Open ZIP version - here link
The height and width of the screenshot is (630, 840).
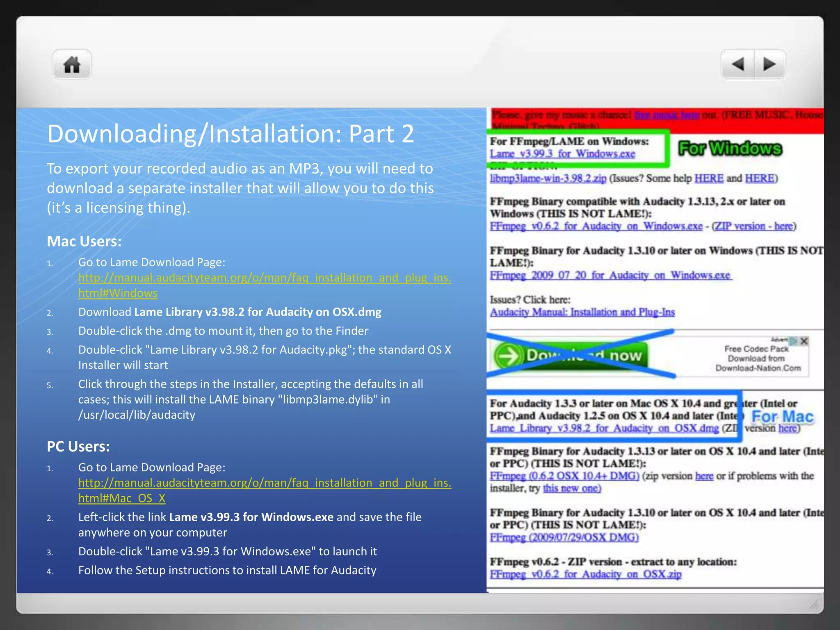[x=754, y=226]
